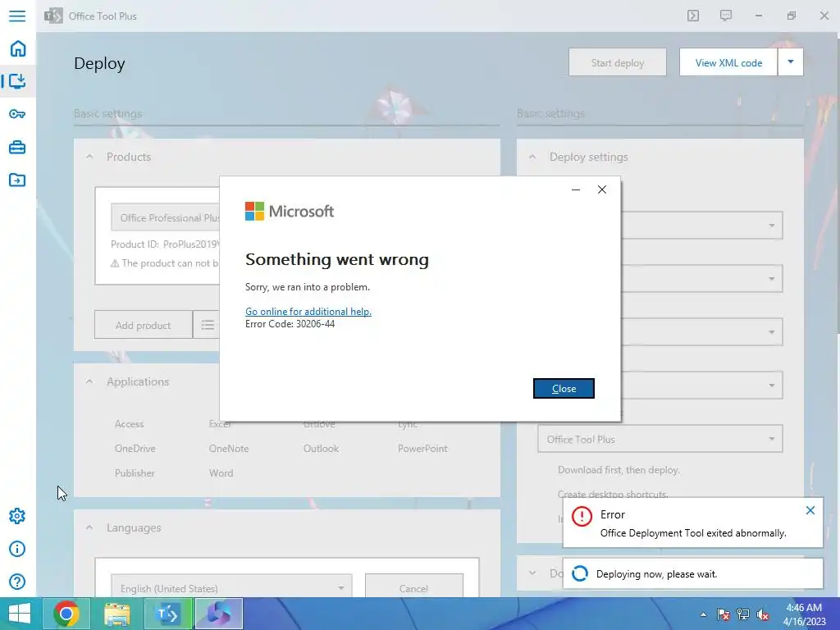The width and height of the screenshot is (840, 630).
Task: Click the deploying spinner icon
Action: pyautogui.click(x=580, y=573)
